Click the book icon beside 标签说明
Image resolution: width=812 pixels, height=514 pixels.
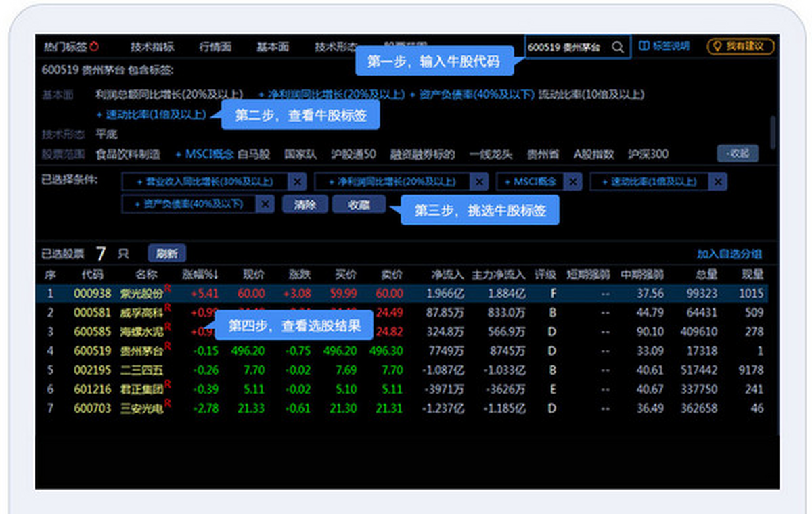click(x=644, y=46)
